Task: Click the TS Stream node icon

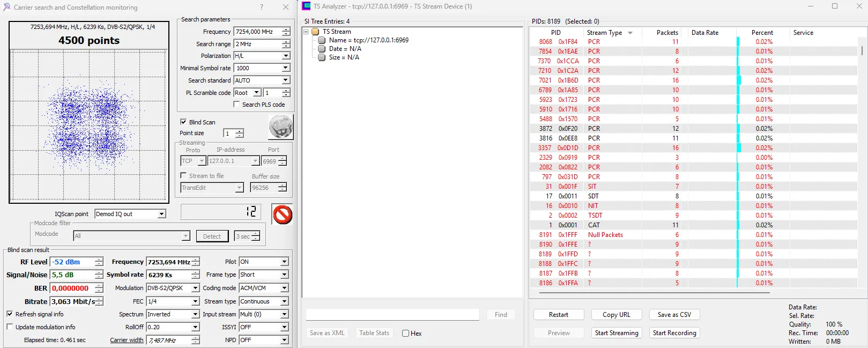Action: (316, 32)
